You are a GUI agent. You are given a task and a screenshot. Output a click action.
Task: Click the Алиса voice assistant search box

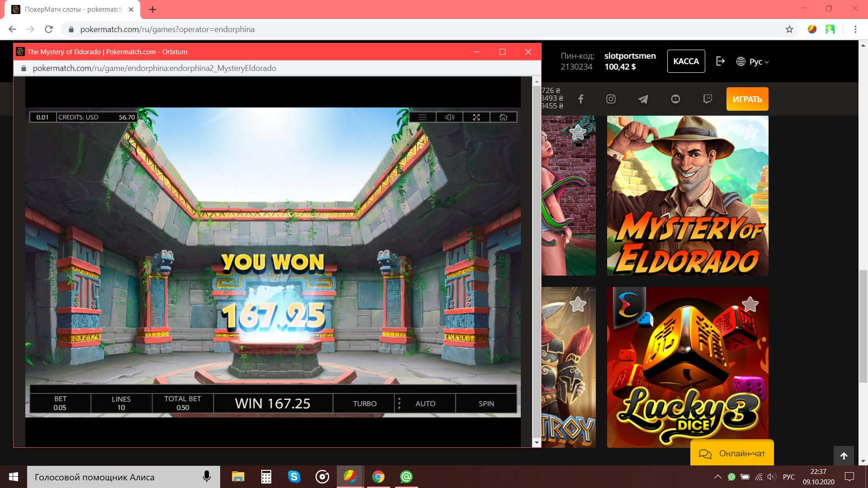pos(123,477)
